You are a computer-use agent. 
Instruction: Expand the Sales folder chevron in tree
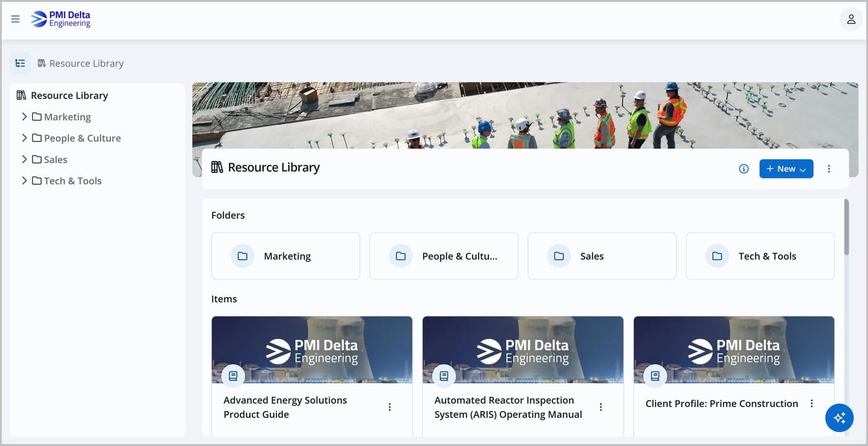pyautogui.click(x=24, y=159)
